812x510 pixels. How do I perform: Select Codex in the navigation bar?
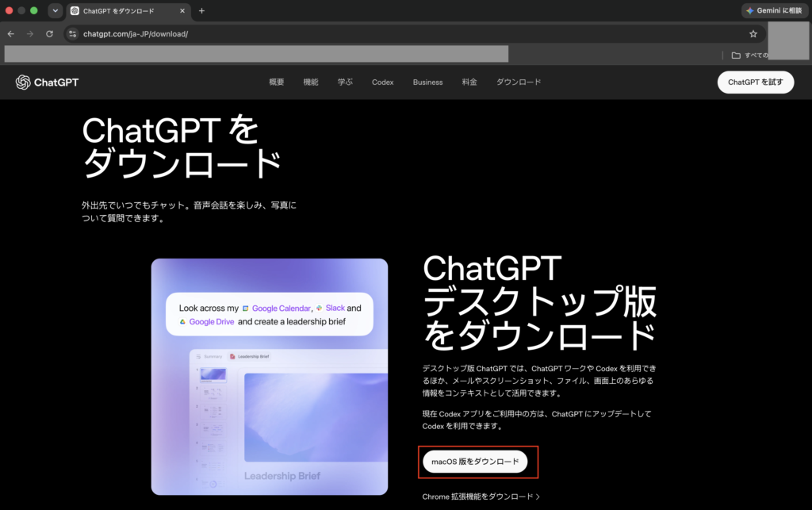(383, 82)
